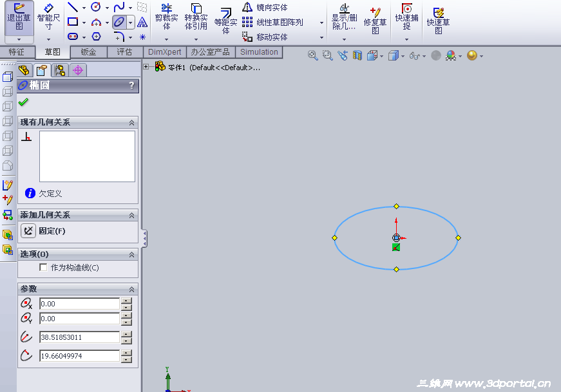Click the Convert Entities (转换实体引用) tool
The height and width of the screenshot is (392, 561).
click(196, 17)
